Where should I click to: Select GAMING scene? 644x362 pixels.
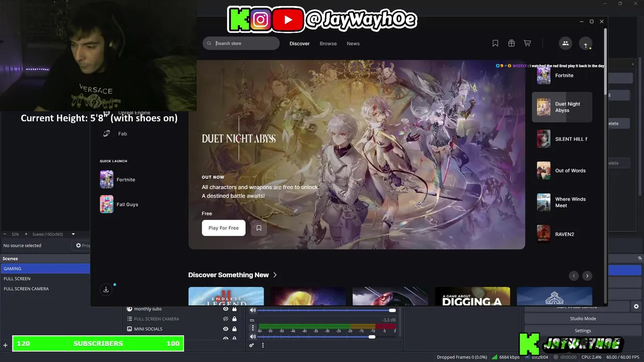click(45, 268)
